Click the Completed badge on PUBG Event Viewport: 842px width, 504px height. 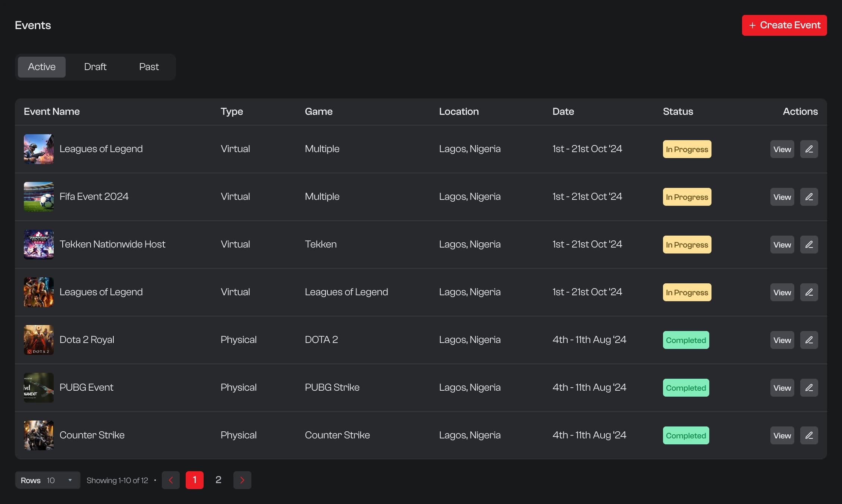click(686, 387)
